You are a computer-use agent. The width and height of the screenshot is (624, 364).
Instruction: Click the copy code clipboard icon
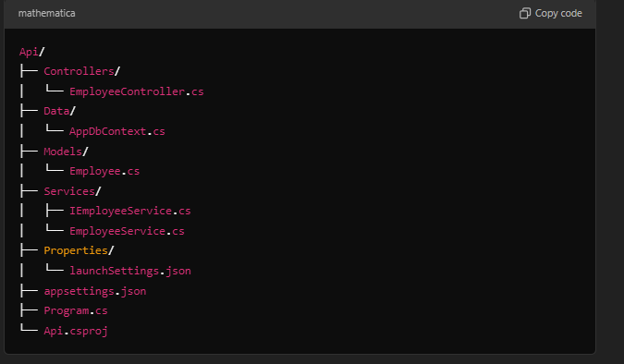(525, 13)
